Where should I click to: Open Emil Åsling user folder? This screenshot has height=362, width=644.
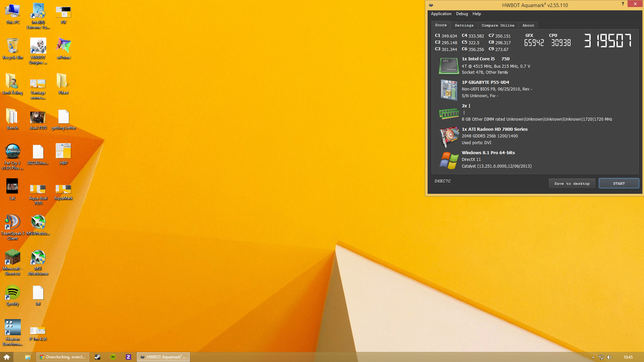(x=12, y=84)
